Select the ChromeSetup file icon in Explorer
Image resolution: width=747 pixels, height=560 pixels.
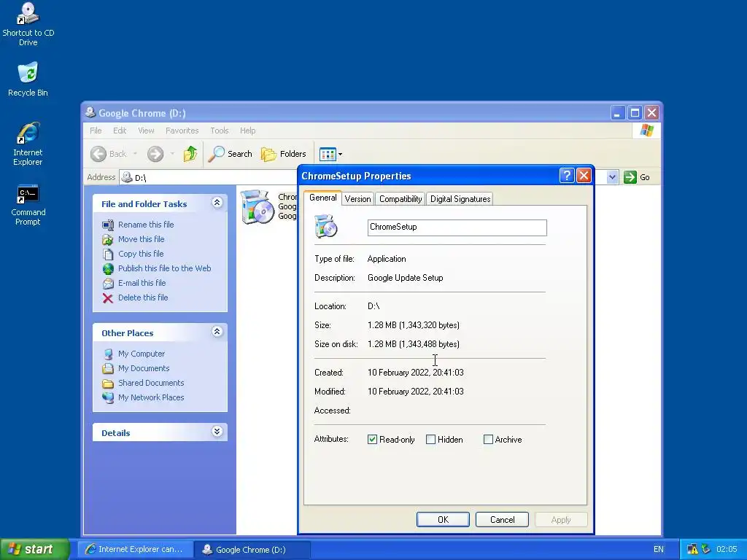pos(258,207)
